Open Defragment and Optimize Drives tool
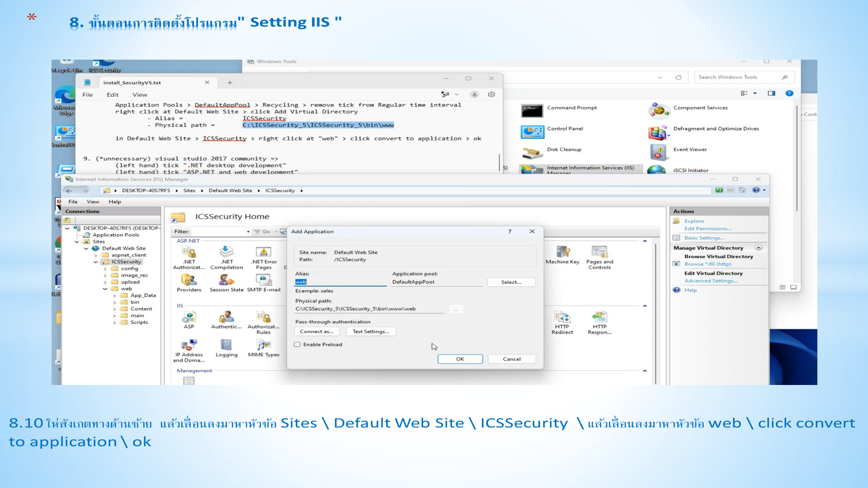The width and height of the screenshot is (868, 488). click(x=704, y=131)
